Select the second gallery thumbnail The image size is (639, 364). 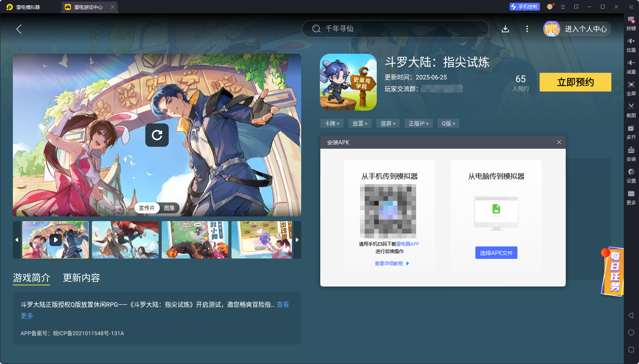pyautogui.click(x=125, y=240)
